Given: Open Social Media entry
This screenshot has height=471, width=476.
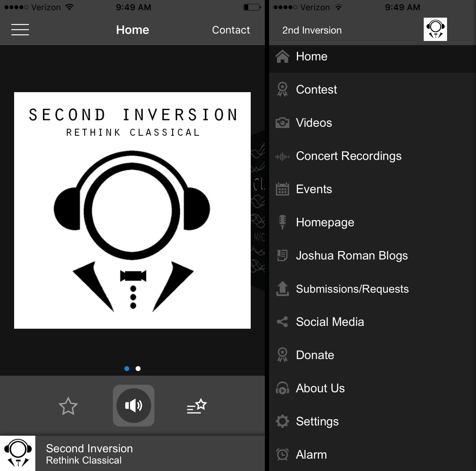Looking at the screenshot, I should (373, 322).
